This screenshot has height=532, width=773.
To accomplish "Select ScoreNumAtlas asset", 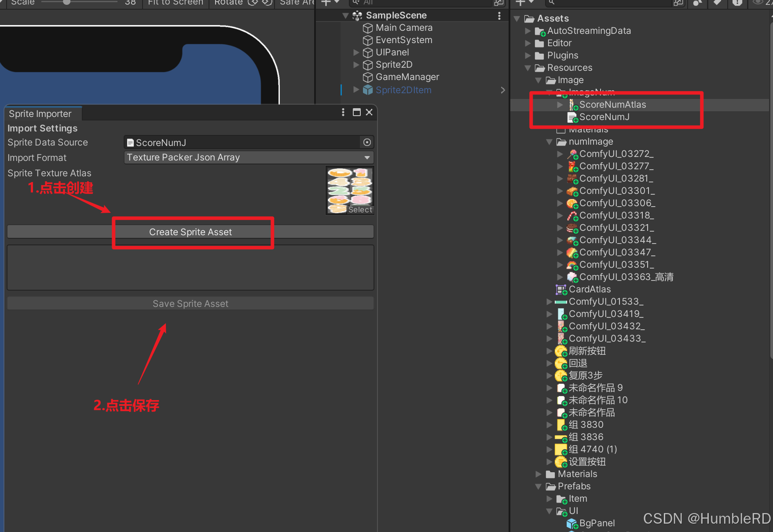I will [612, 105].
